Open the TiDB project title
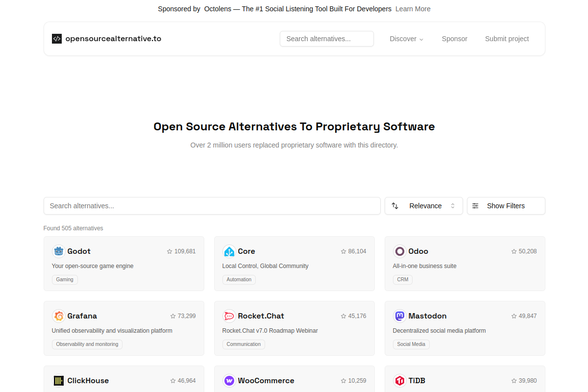Image resolution: width=588 pixels, height=392 pixels. tap(417, 381)
